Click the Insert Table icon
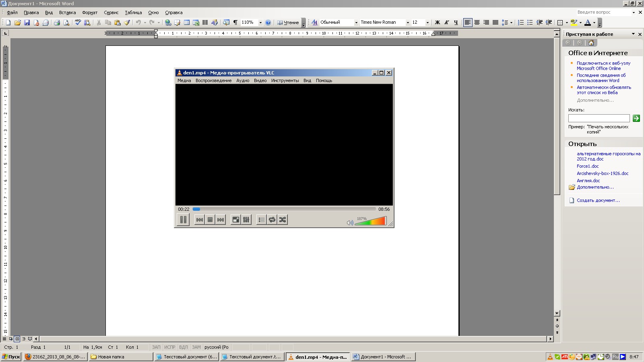This screenshot has width=644, height=362. pos(187,23)
